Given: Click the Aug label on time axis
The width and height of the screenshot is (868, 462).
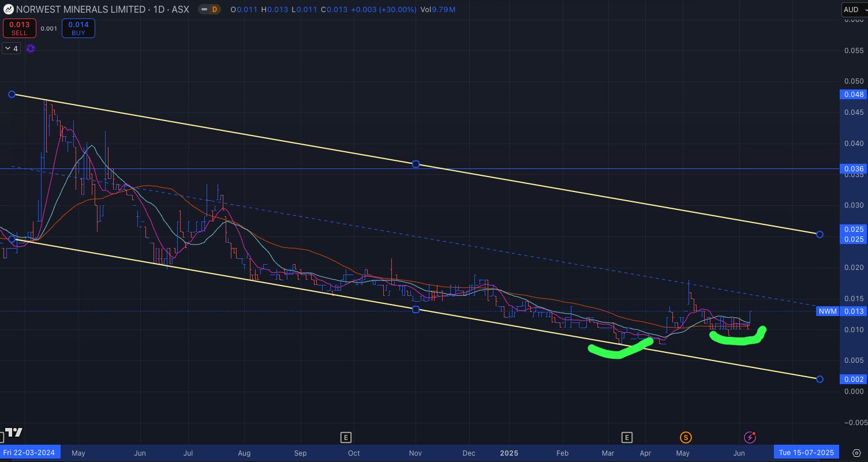Looking at the screenshot, I should pos(244,453).
